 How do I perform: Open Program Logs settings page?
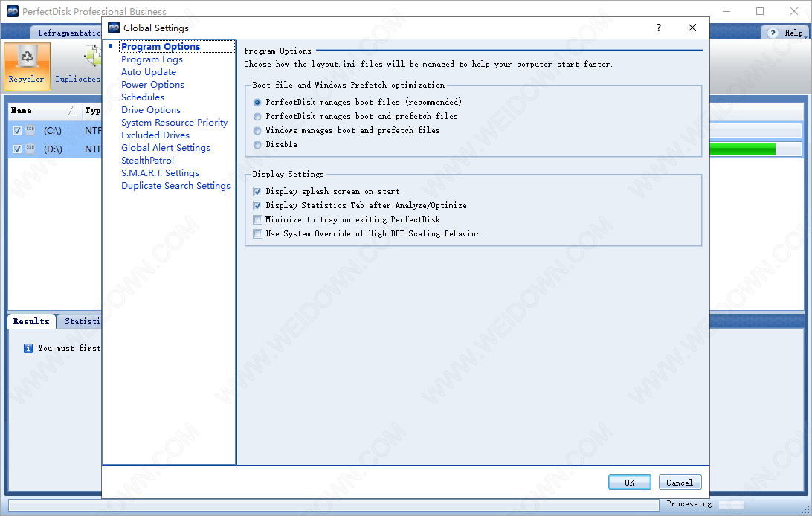pyautogui.click(x=152, y=59)
